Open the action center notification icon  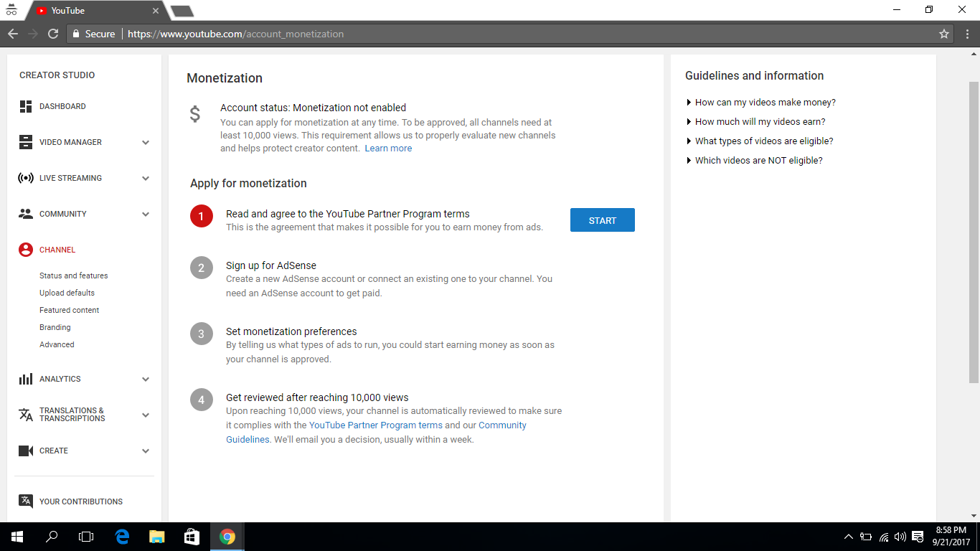tap(917, 537)
